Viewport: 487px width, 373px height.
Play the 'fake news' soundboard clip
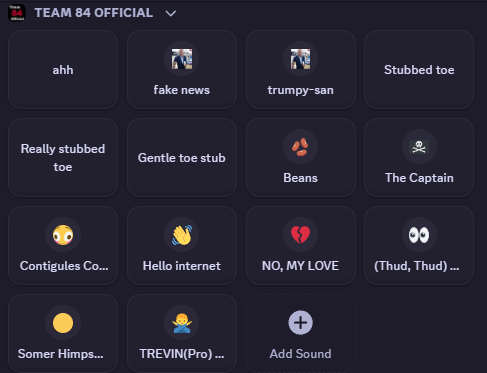(x=182, y=70)
